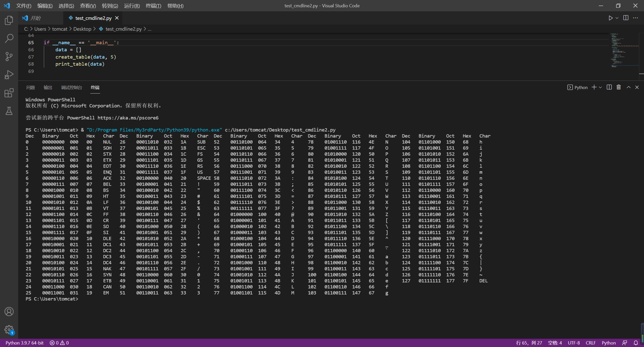
Task: Open the Search view icon
Action: 9,38
